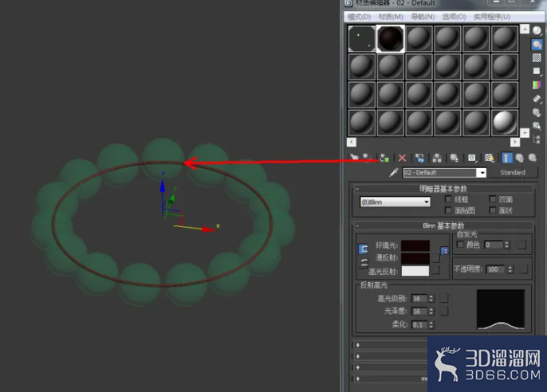This screenshot has width=547, height=392.
Task: Toggle the blue map lock button
Action: [444, 250]
